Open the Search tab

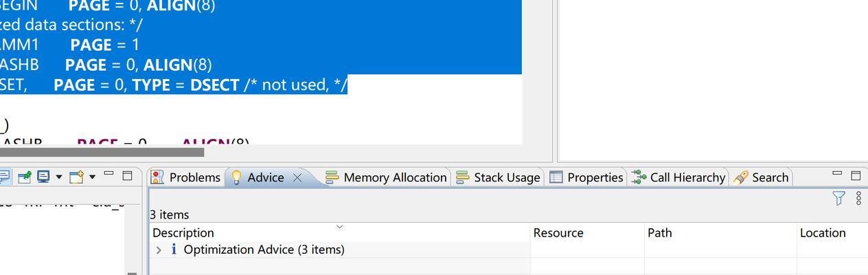761,177
